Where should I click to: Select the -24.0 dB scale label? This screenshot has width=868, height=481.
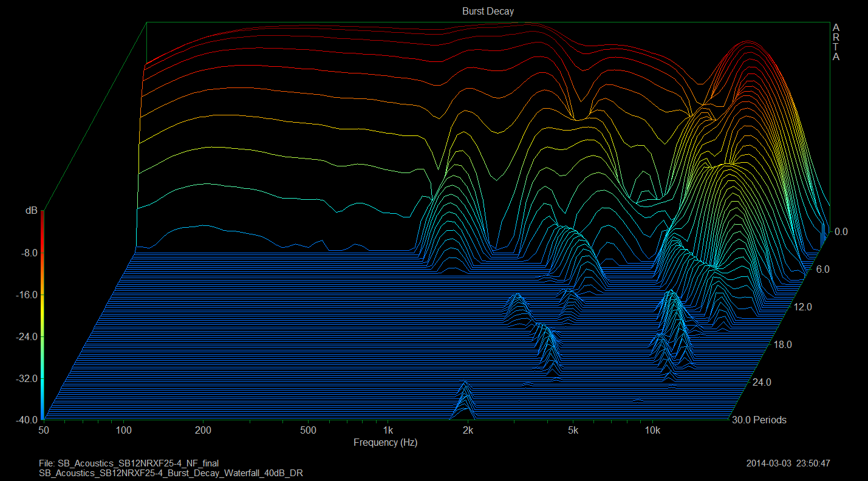pos(28,336)
